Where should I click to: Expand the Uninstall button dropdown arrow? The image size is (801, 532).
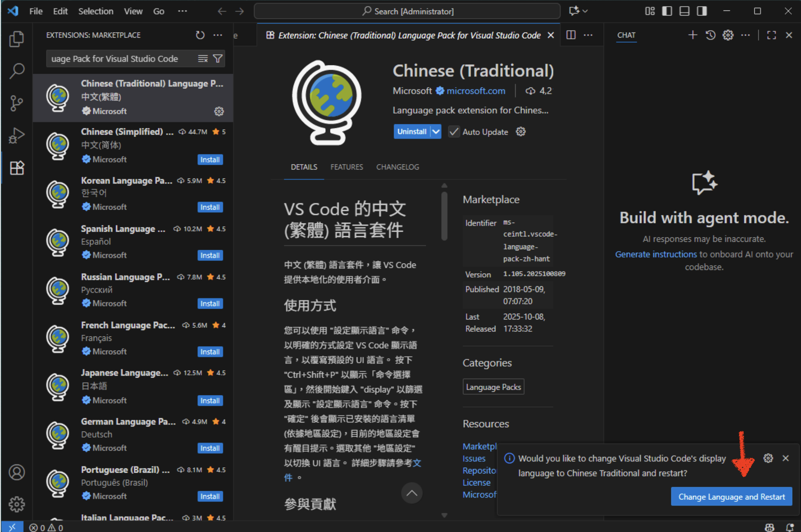tap(436, 132)
